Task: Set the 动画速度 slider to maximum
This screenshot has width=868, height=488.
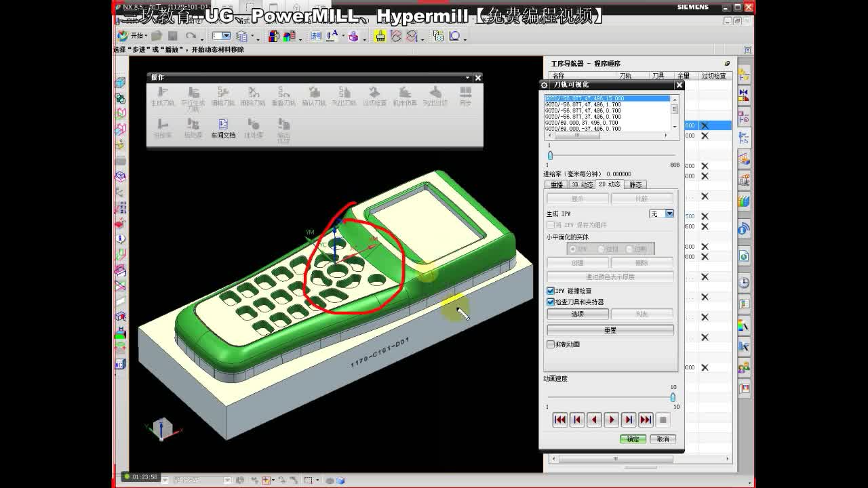Action: (673, 398)
